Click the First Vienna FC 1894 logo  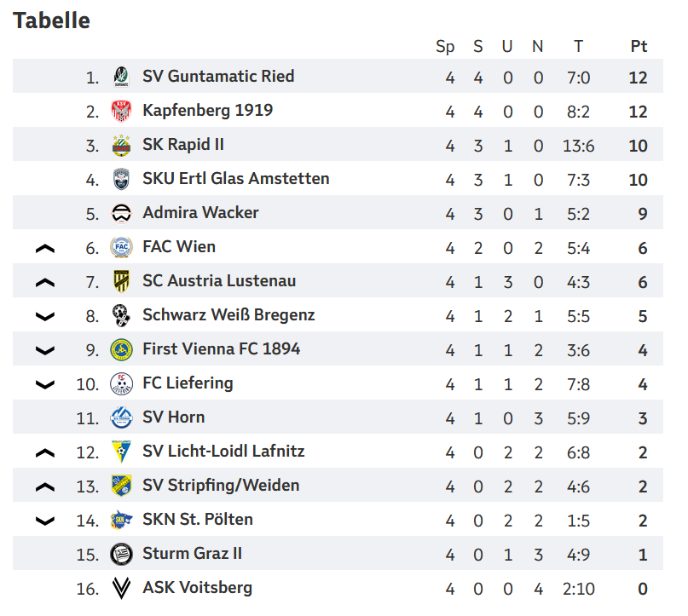pos(121,350)
